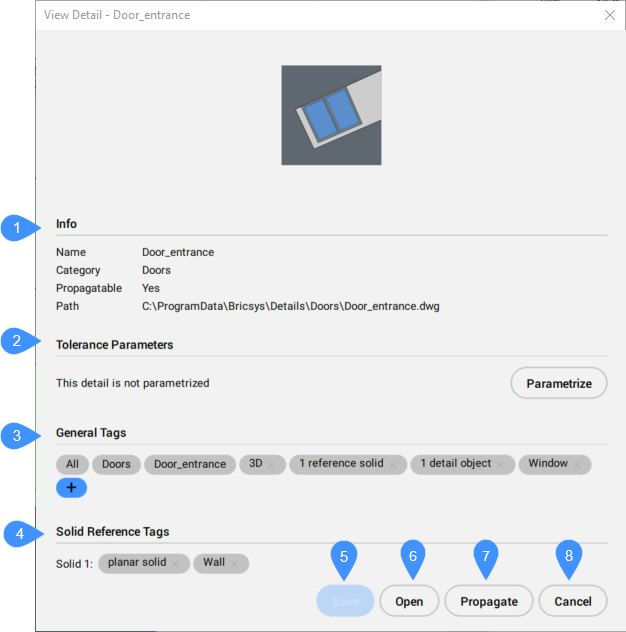Open the detail with the Open button
The image size is (626, 632).
[x=409, y=601]
